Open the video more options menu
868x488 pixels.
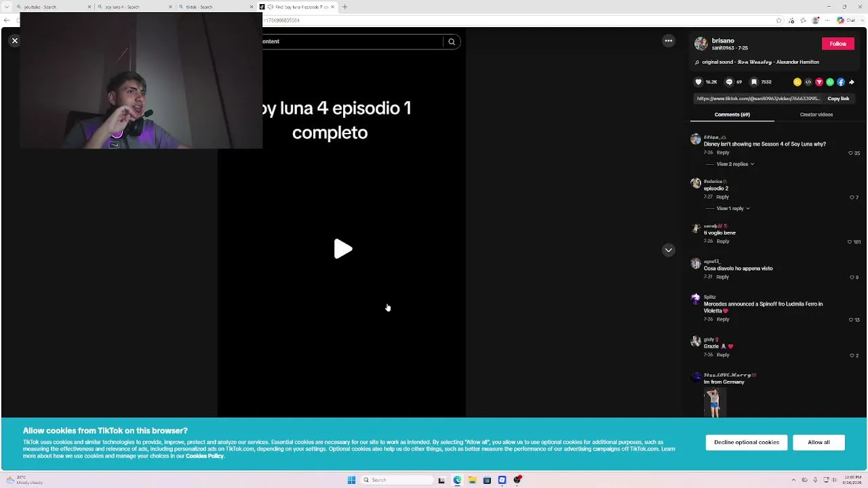click(669, 41)
